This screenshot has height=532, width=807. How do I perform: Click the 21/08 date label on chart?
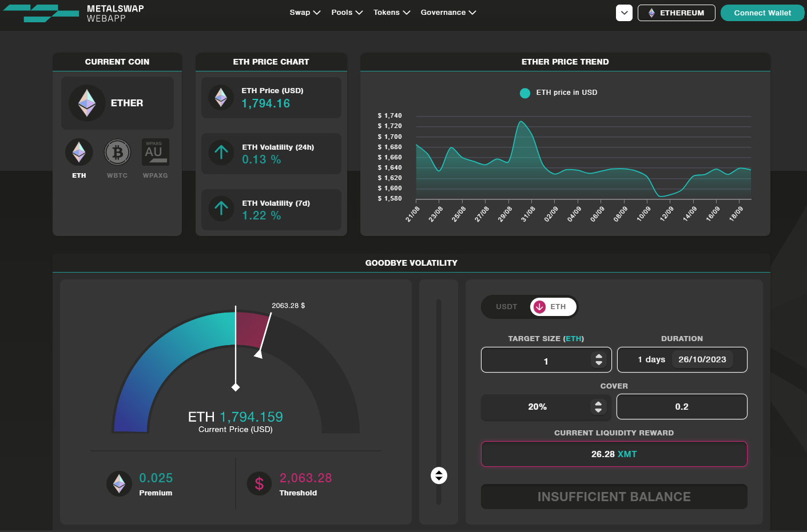(412, 214)
